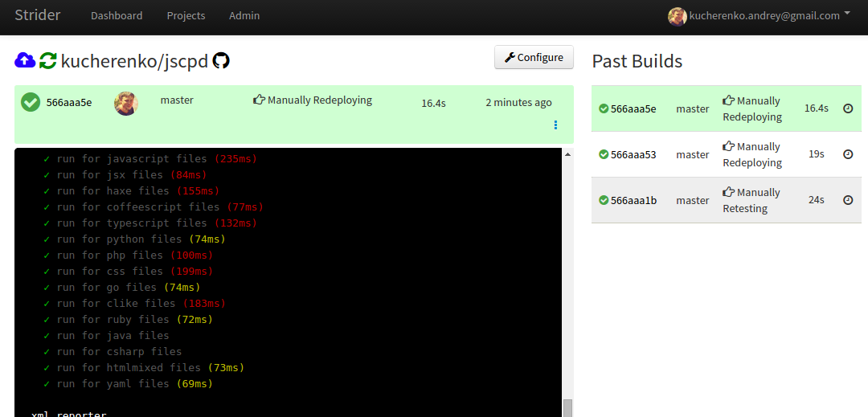Click hand icon in past build 566aaa1b row

[x=728, y=193]
